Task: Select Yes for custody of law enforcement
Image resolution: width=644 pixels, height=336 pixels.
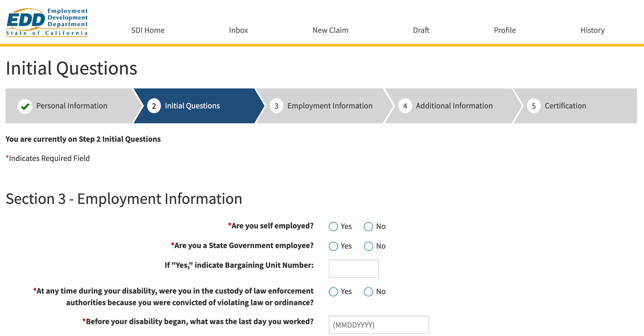Action: [333, 292]
